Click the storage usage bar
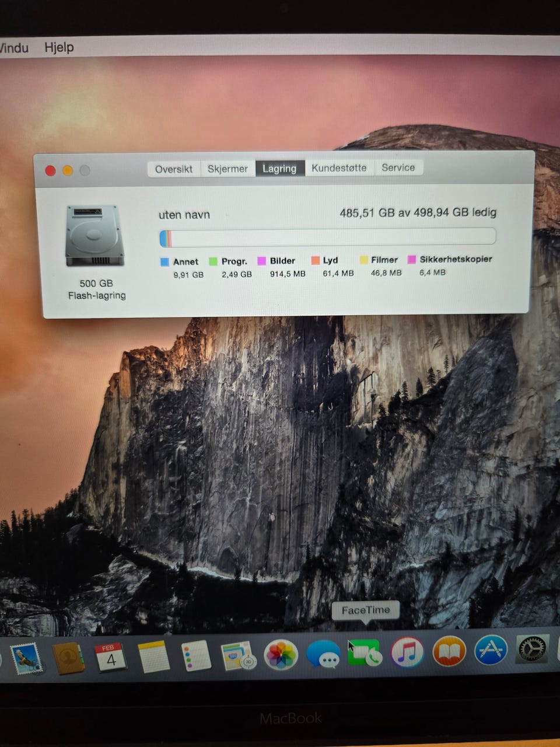 [x=327, y=237]
